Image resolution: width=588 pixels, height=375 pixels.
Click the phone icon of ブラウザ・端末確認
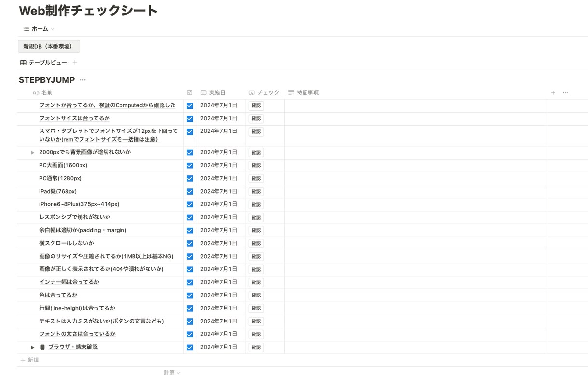pyautogui.click(x=42, y=347)
